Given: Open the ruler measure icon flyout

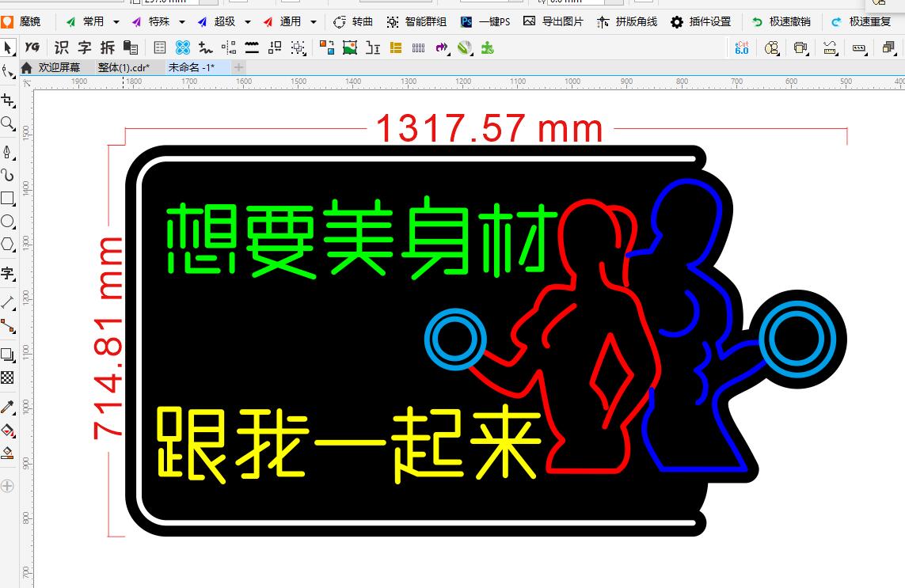Looking at the screenshot, I should pyautogui.click(x=830, y=48).
